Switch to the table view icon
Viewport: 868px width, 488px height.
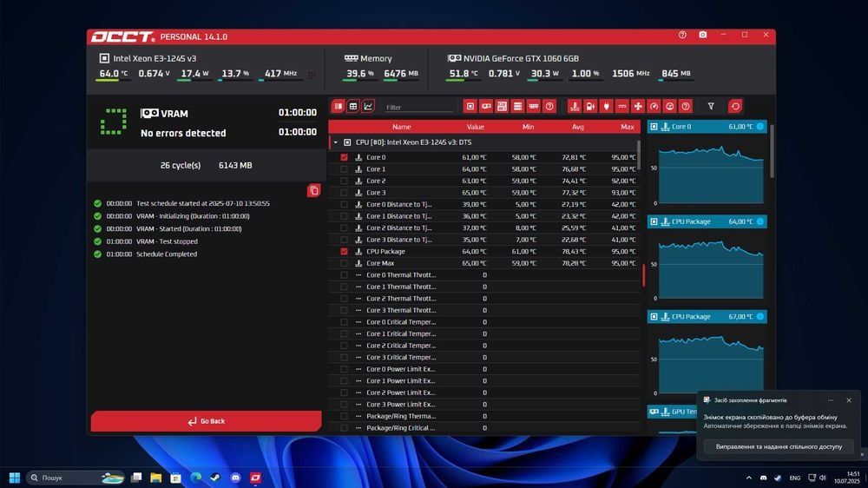click(x=353, y=106)
